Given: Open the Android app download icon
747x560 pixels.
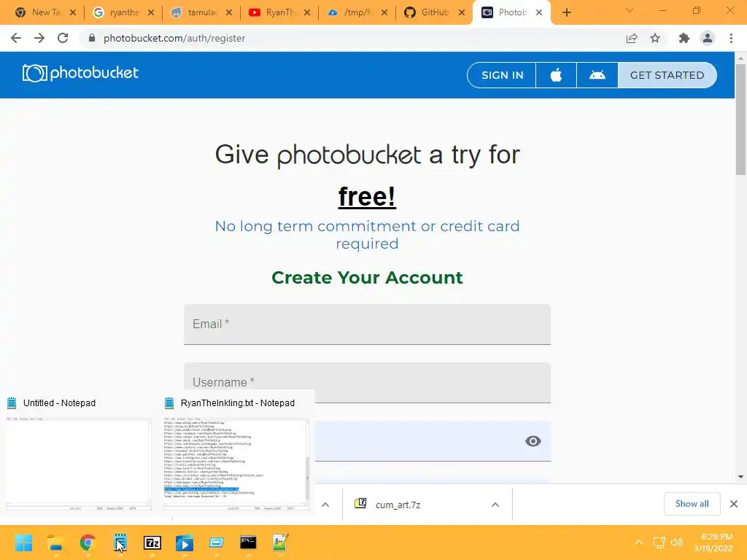Looking at the screenshot, I should (x=597, y=75).
